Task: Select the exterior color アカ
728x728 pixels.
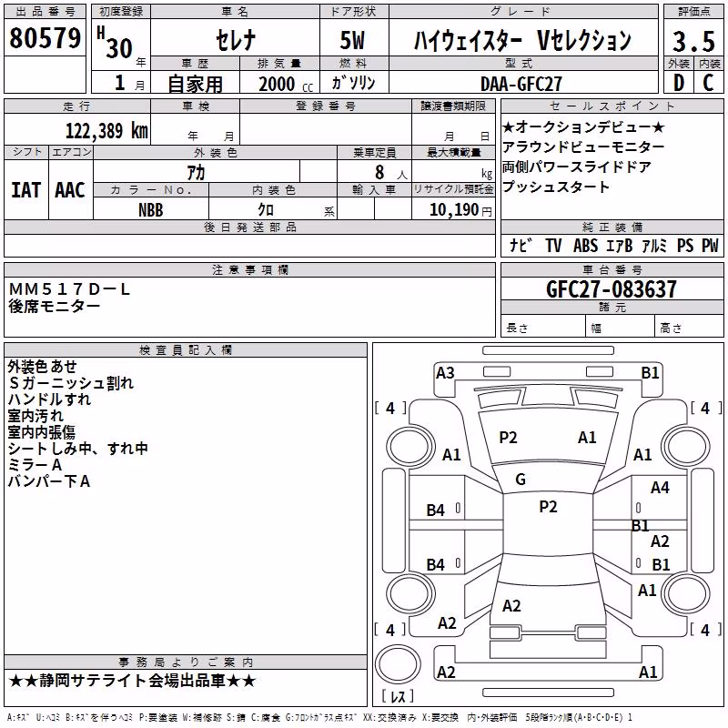Action: point(196,172)
